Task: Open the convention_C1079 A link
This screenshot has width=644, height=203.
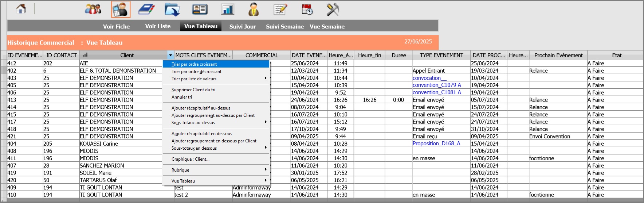Action: point(437,85)
